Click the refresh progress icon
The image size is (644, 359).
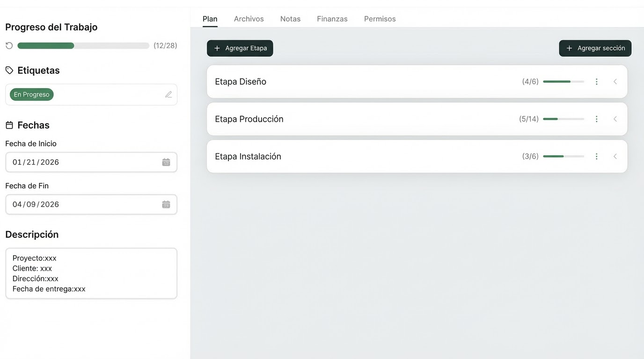[9, 46]
